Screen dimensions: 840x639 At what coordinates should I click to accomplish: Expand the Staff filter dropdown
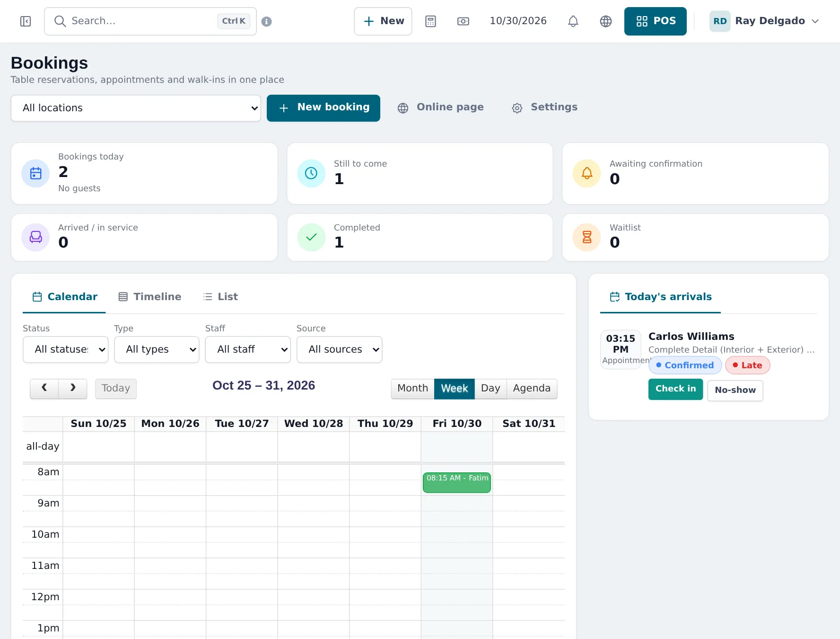pyautogui.click(x=248, y=349)
